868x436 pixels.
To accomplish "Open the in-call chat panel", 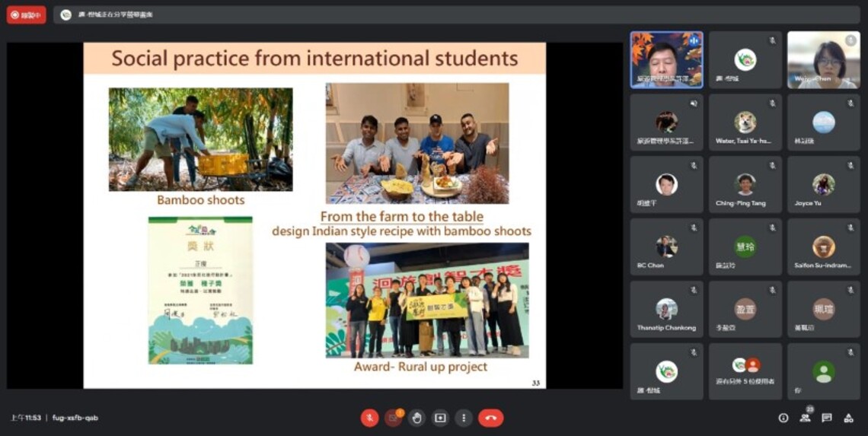I will point(826,418).
